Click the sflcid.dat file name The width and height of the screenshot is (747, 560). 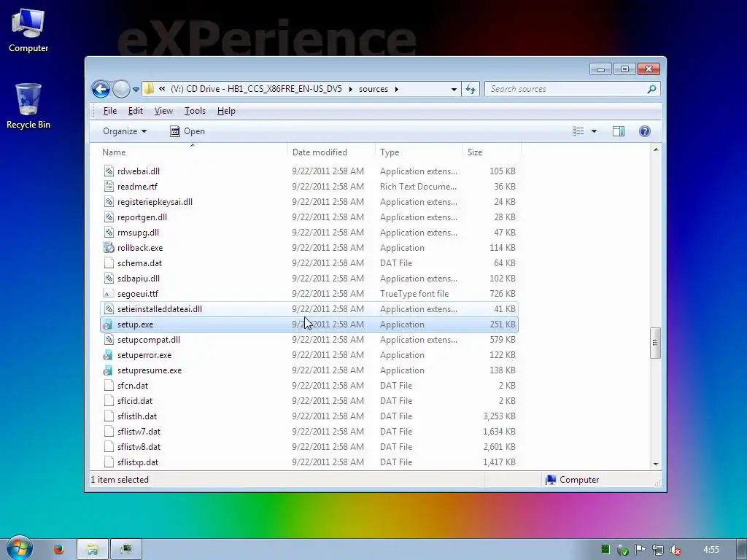135,401
